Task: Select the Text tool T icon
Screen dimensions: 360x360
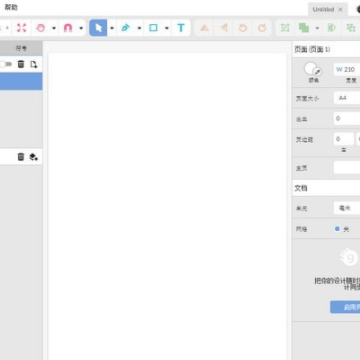Action: [x=181, y=28]
